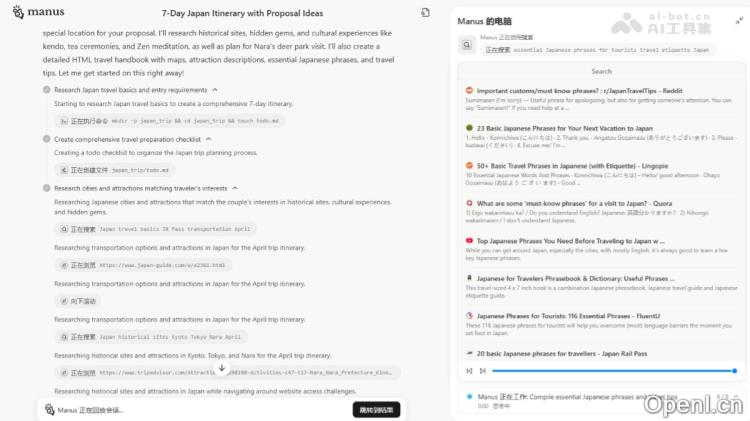Click the Quora favicon beside the search result

[469, 203]
